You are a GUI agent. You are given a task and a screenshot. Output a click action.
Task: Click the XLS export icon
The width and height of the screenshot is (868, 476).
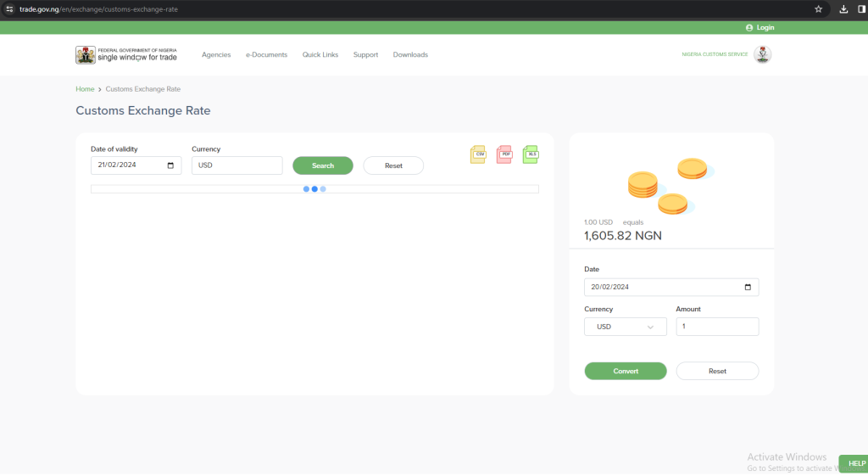tap(531, 154)
